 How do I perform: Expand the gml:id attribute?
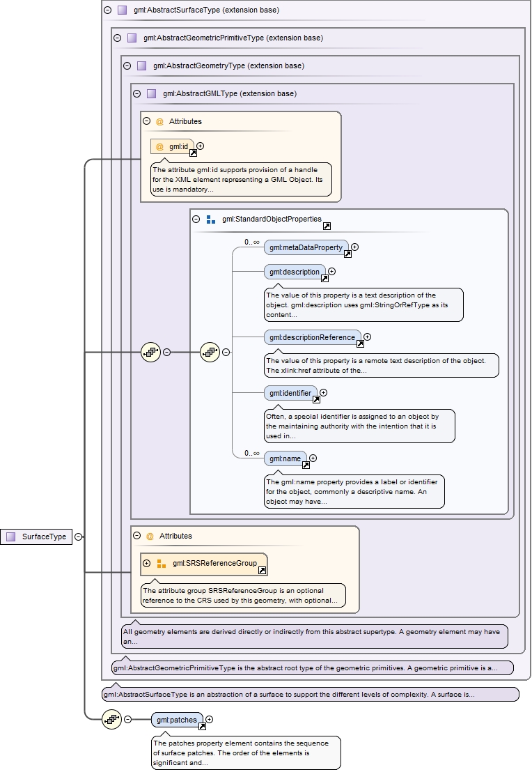(x=201, y=146)
